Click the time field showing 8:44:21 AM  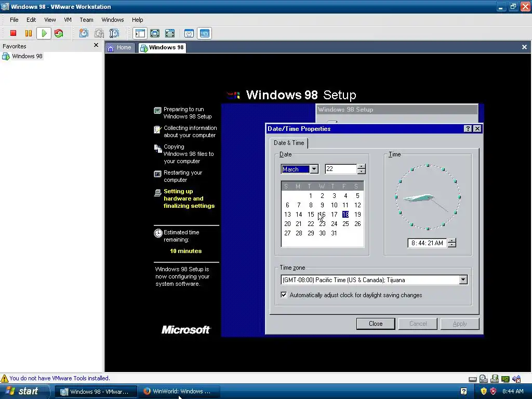[x=427, y=243]
